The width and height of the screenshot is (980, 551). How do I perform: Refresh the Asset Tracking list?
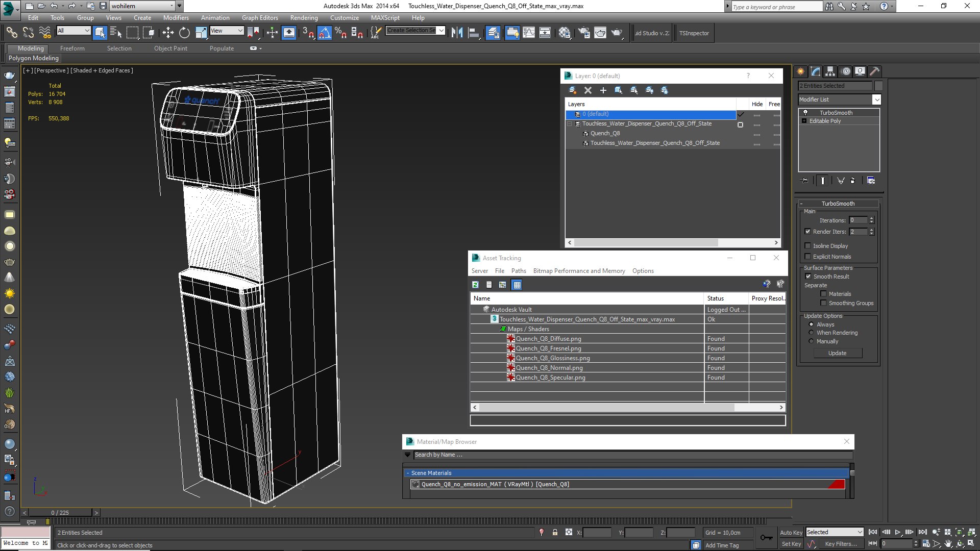click(x=475, y=285)
